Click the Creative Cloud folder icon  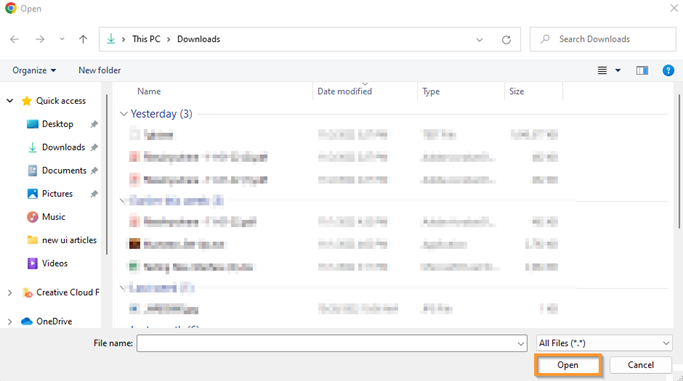pos(27,293)
